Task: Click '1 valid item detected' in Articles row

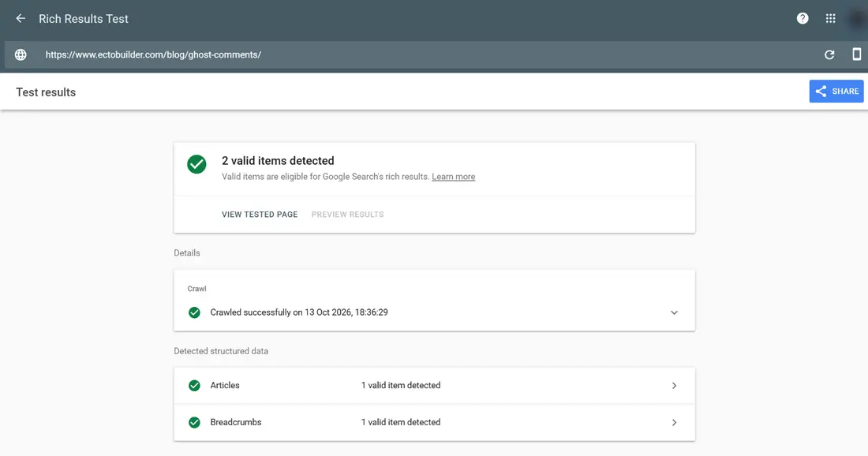Action: click(401, 385)
